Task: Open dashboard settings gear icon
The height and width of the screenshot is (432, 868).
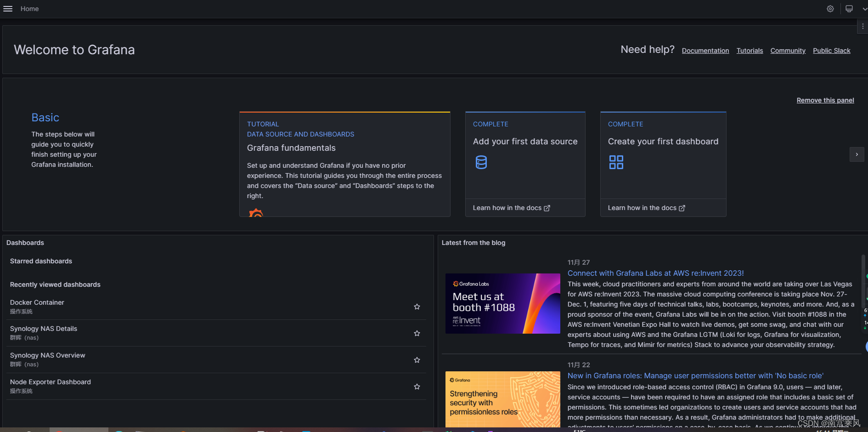Action: [830, 9]
